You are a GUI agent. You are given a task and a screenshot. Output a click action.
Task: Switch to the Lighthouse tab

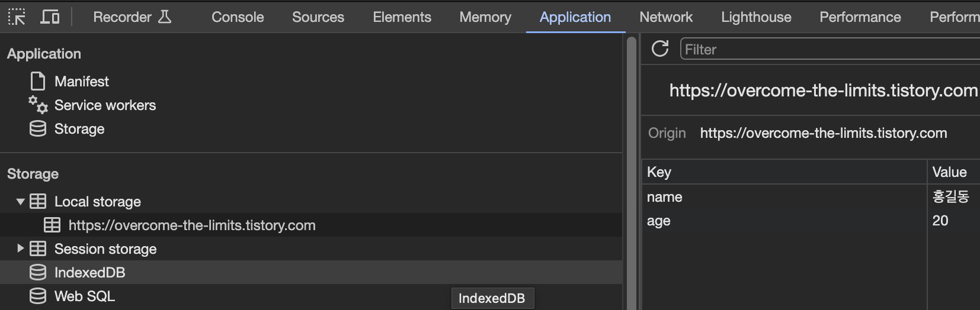pyautogui.click(x=756, y=17)
